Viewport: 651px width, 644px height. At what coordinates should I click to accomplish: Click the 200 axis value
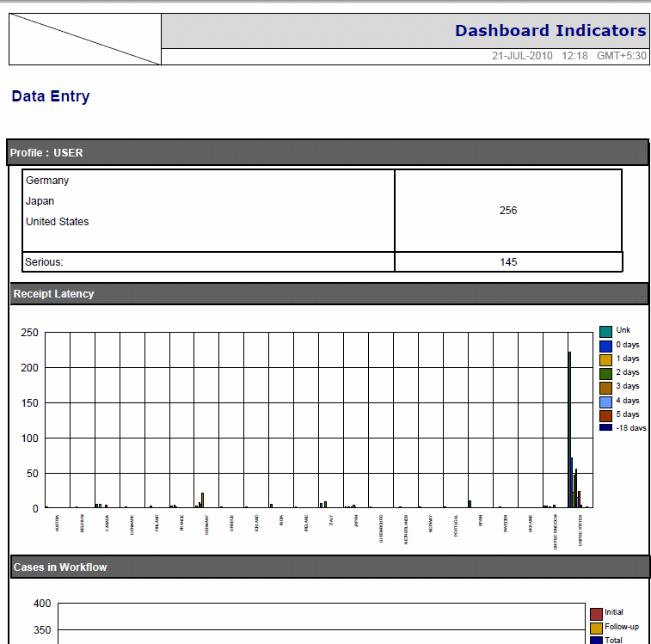point(29,368)
